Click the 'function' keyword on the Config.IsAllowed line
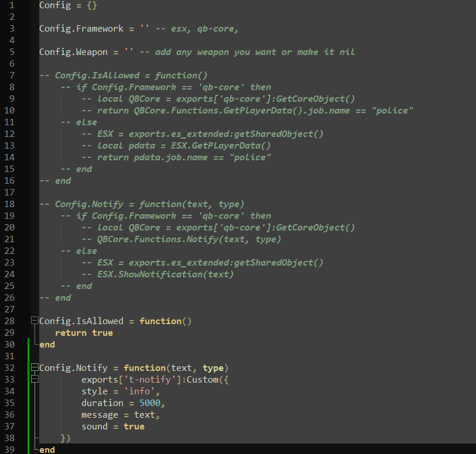The width and height of the screenshot is (476, 454). pos(160,321)
